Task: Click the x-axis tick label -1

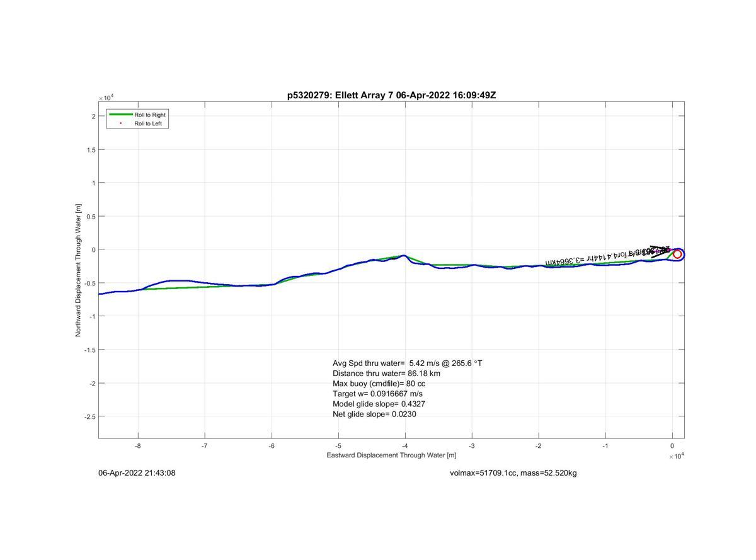Action: tap(605, 446)
